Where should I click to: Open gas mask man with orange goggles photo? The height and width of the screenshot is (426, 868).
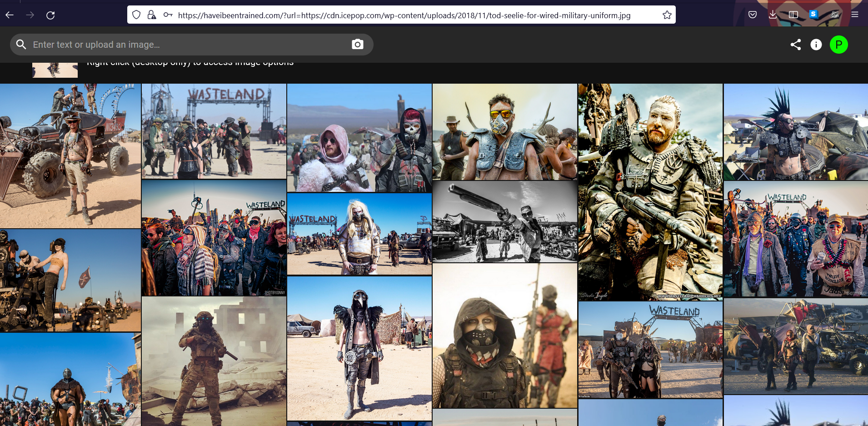pos(505,132)
